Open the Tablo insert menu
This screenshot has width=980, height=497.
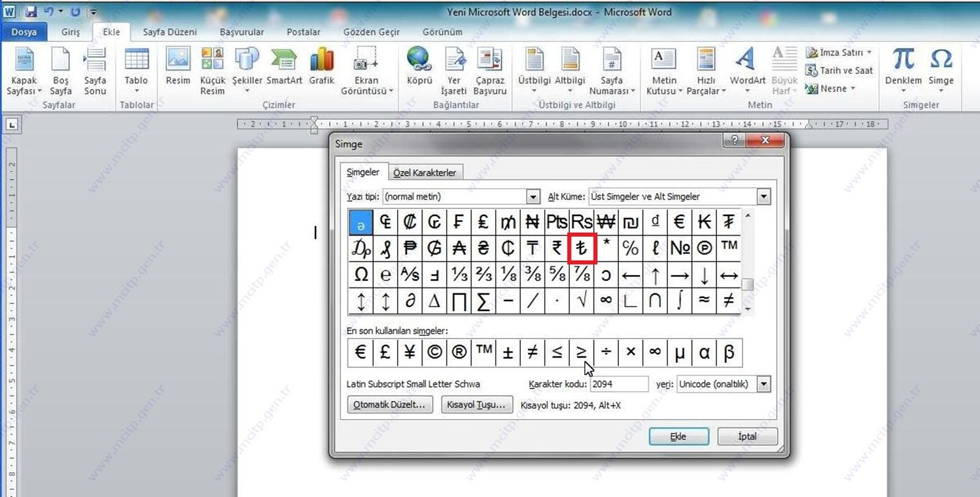[137, 71]
